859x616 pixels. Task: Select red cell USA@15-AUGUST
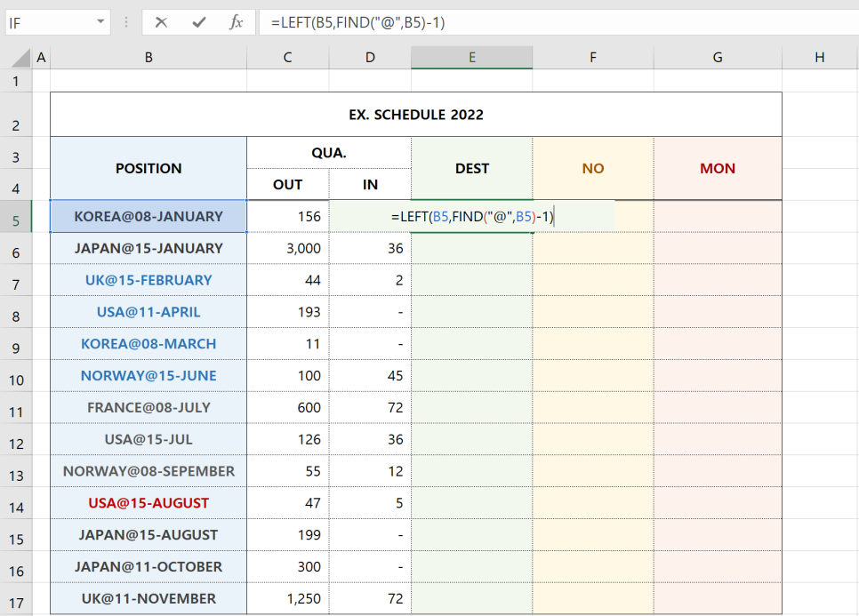(x=149, y=502)
